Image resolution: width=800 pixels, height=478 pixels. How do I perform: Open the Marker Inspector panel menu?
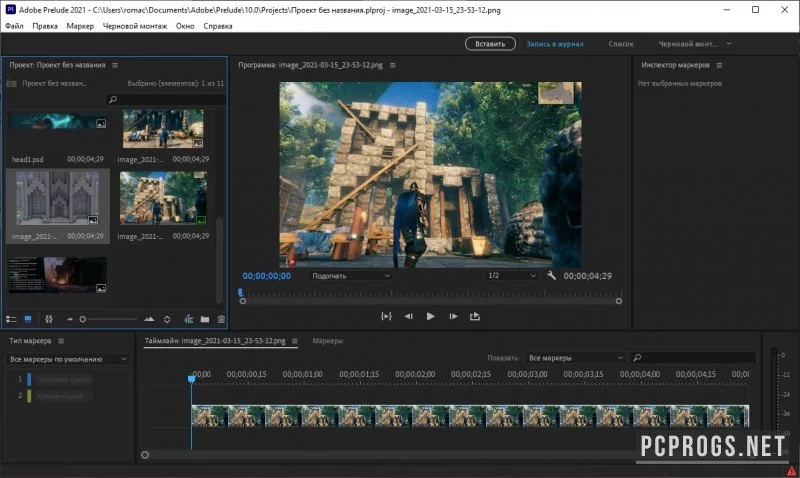pos(719,65)
